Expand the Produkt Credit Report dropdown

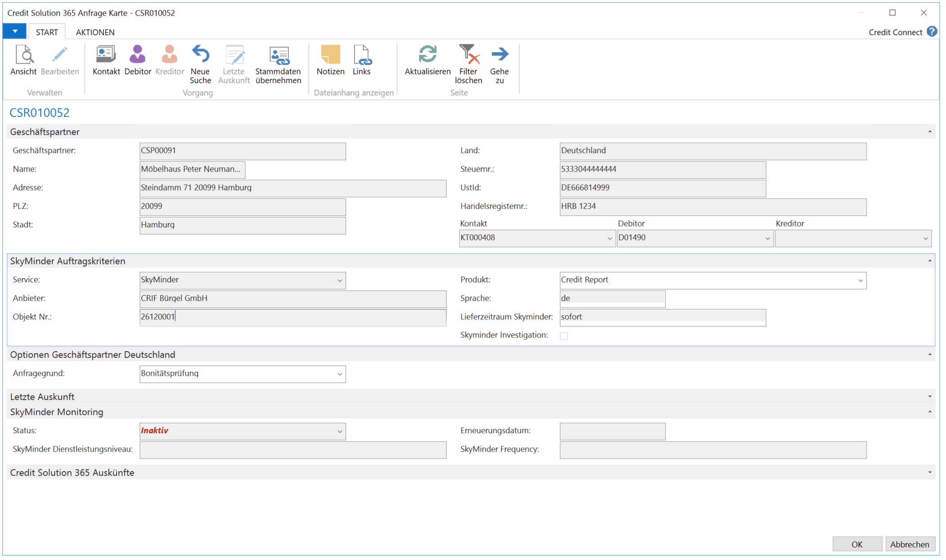pos(860,281)
